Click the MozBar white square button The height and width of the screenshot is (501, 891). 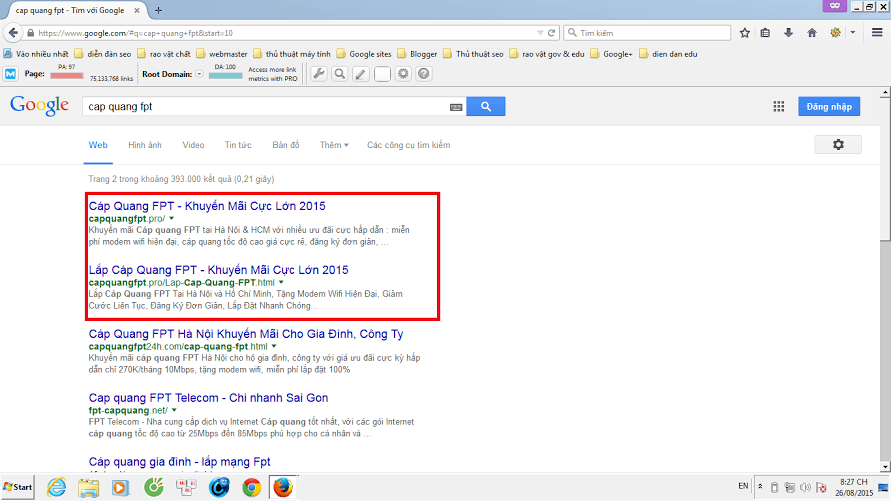382,74
